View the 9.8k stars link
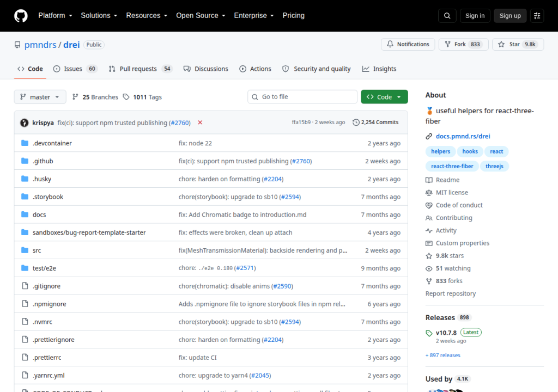 point(445,256)
